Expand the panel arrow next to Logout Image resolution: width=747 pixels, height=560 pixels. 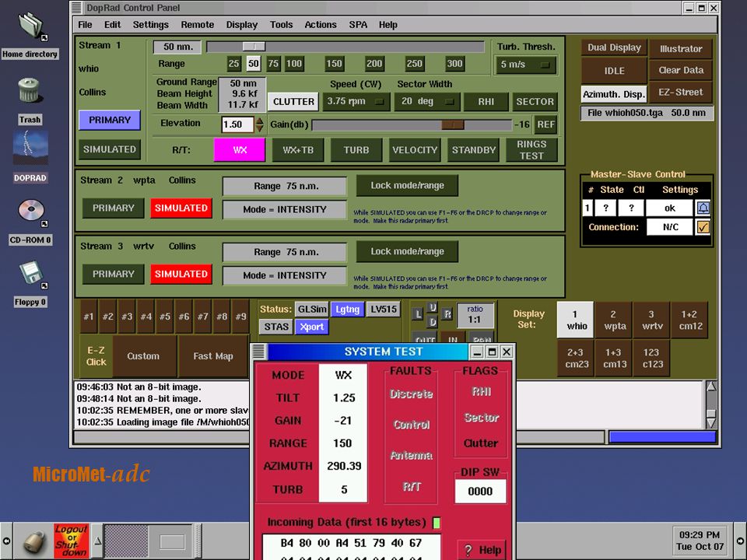(97, 541)
